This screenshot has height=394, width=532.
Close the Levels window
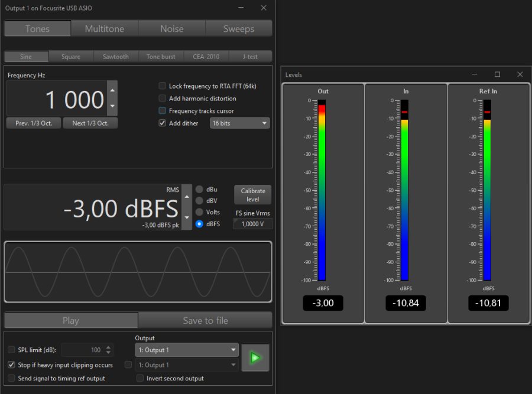pyautogui.click(x=520, y=74)
